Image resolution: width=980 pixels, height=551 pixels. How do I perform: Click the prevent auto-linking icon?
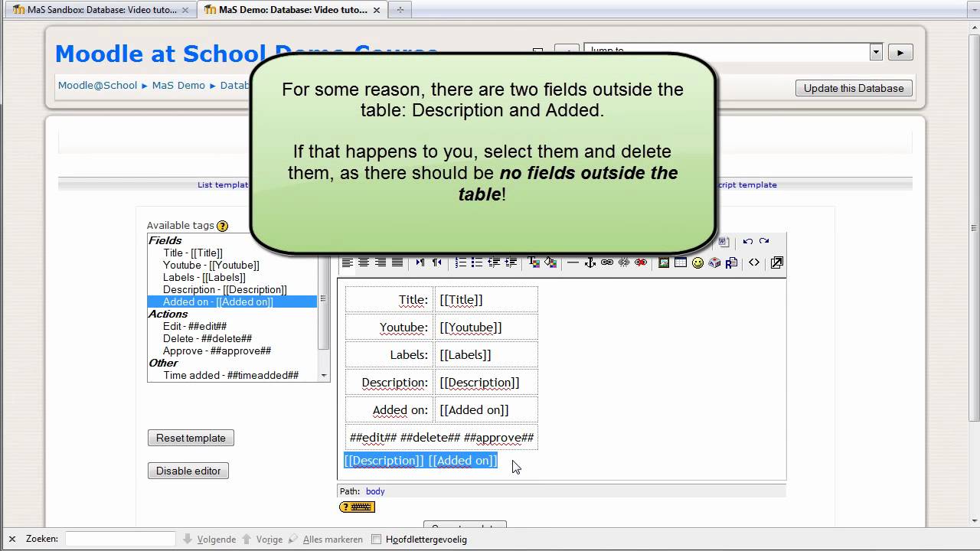pos(641,262)
